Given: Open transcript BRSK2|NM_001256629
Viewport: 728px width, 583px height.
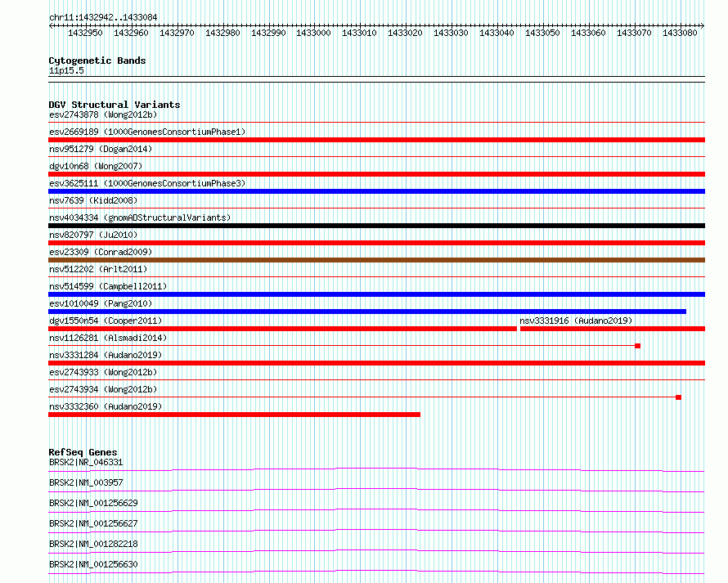Looking at the screenshot, I should tap(93, 503).
